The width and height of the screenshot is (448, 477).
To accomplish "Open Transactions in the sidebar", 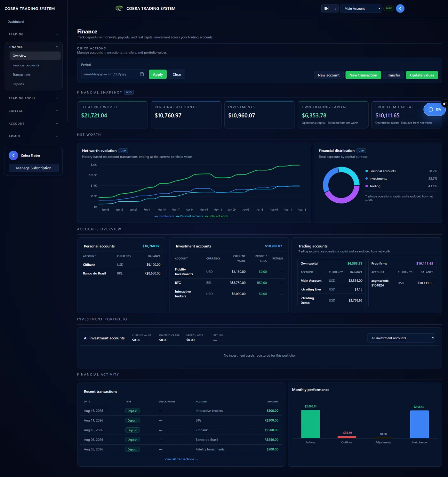I will [35, 75].
